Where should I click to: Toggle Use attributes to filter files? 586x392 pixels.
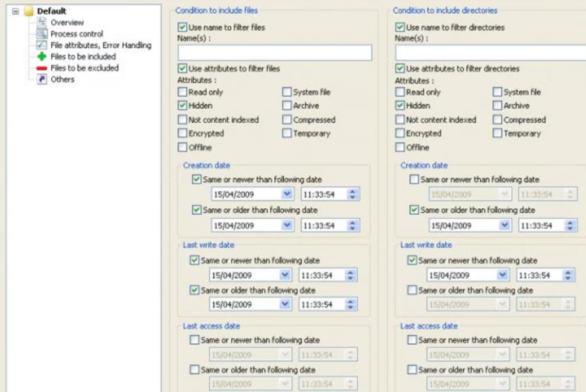[182, 69]
